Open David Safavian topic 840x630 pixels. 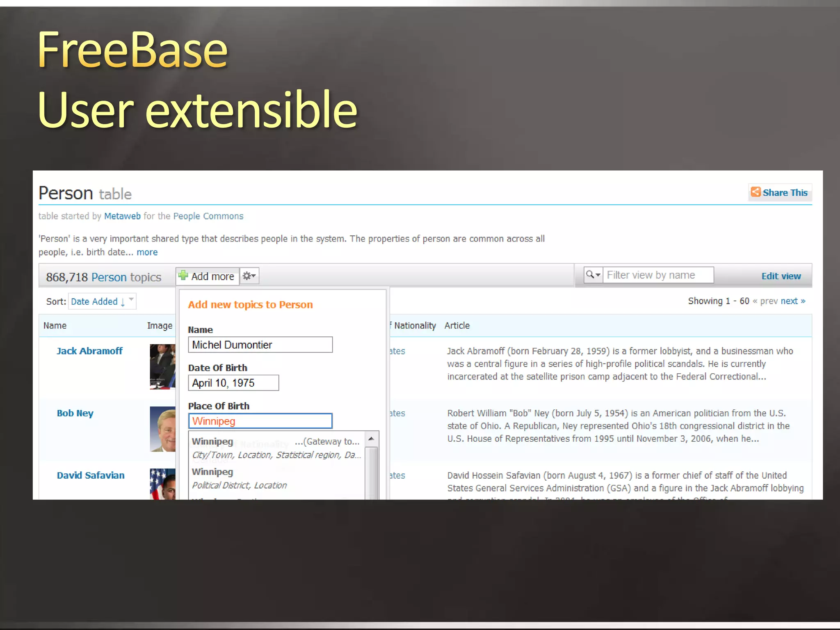click(x=91, y=475)
